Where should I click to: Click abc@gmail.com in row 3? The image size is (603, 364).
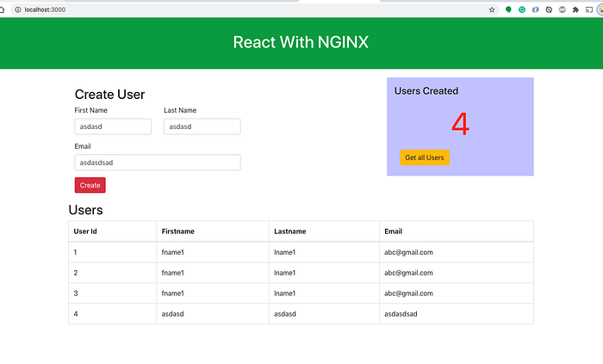coord(408,293)
